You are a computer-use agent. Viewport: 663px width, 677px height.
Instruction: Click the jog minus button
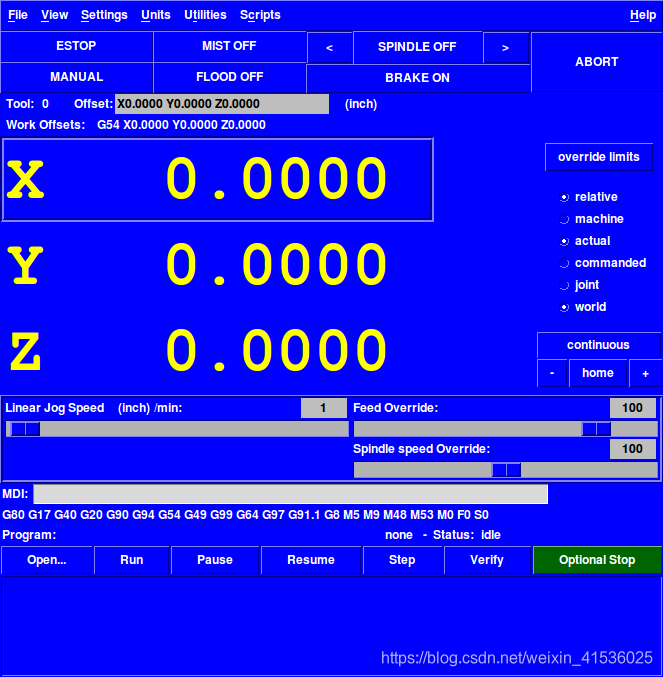[x=552, y=373]
